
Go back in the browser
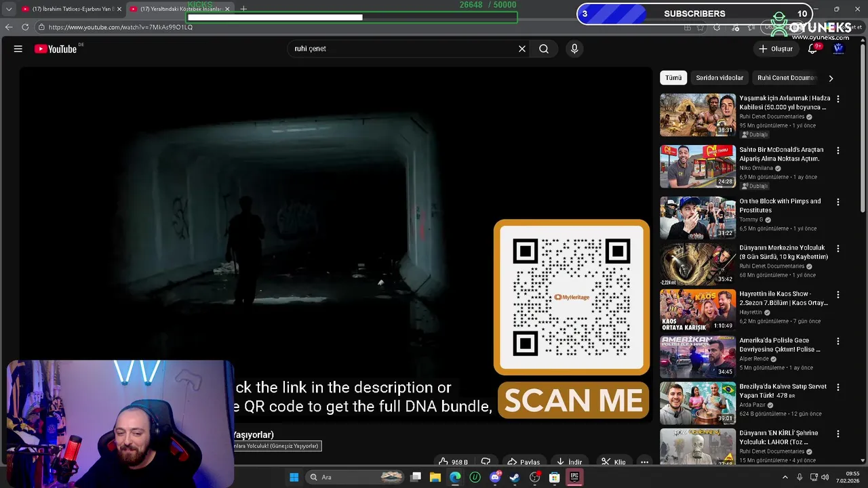click(9, 27)
